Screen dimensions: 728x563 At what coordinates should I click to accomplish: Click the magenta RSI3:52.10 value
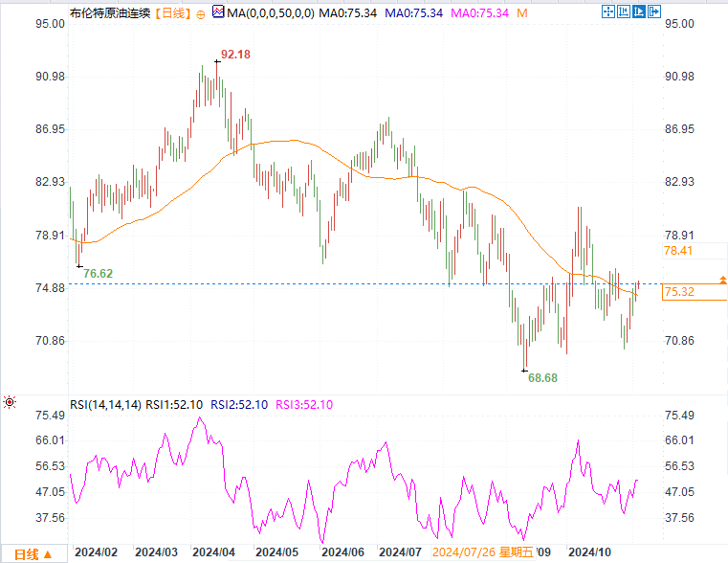point(304,405)
